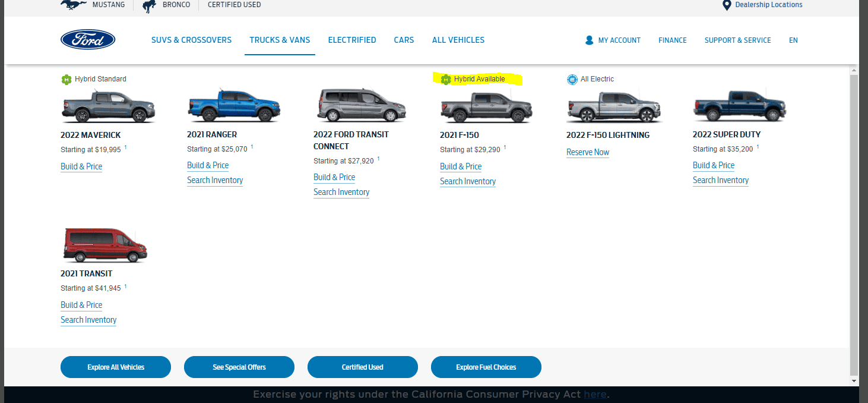This screenshot has width=868, height=403.
Task: Click the Explore Fuel Choices button
Action: [486, 367]
